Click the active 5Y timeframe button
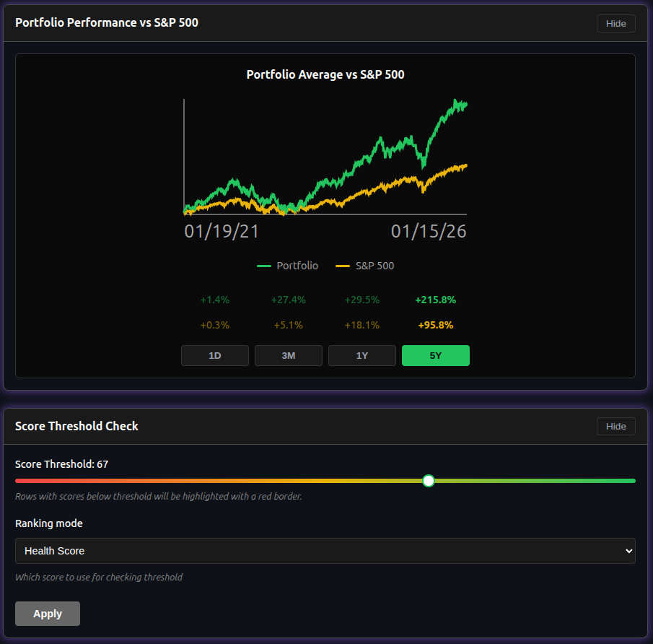 [x=435, y=355]
